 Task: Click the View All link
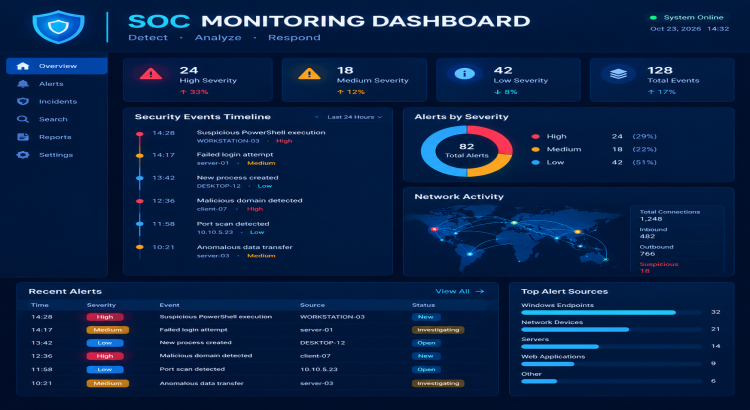pos(460,291)
